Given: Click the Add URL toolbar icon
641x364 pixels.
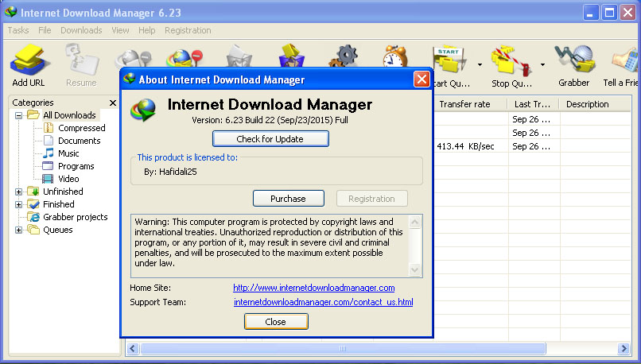Looking at the screenshot, I should pos(29,60).
